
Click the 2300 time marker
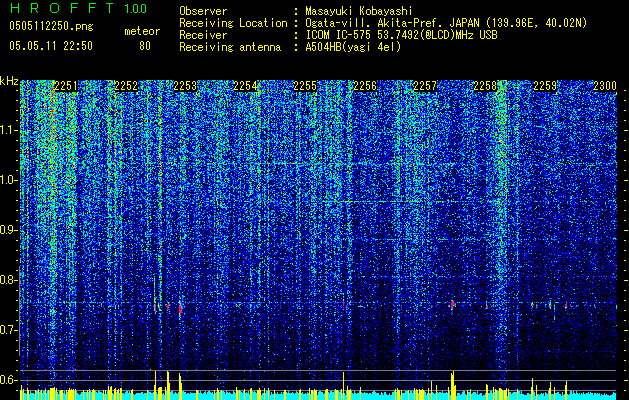605,86
